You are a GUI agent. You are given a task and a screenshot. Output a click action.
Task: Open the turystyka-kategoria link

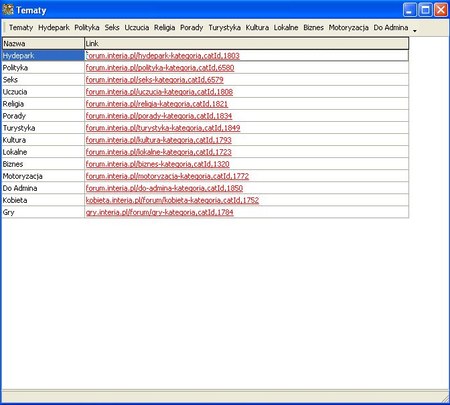click(x=163, y=128)
